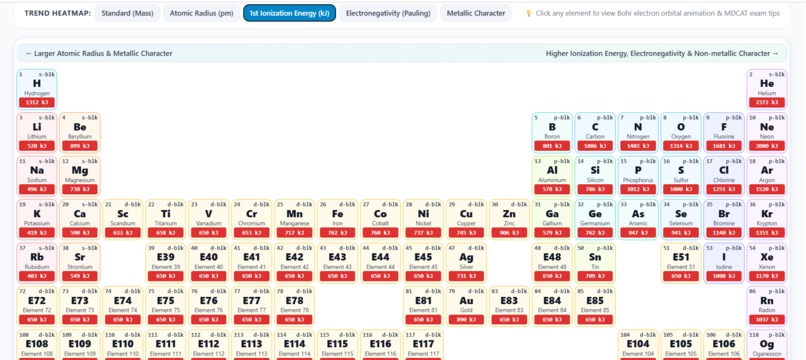Enable the Electronegativity (Pauling) heatmap

(388, 13)
